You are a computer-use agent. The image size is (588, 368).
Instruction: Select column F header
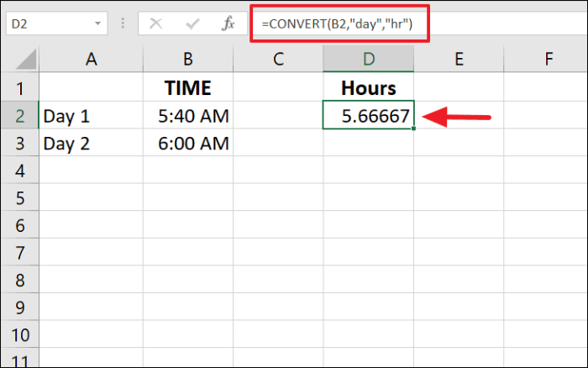(x=546, y=59)
